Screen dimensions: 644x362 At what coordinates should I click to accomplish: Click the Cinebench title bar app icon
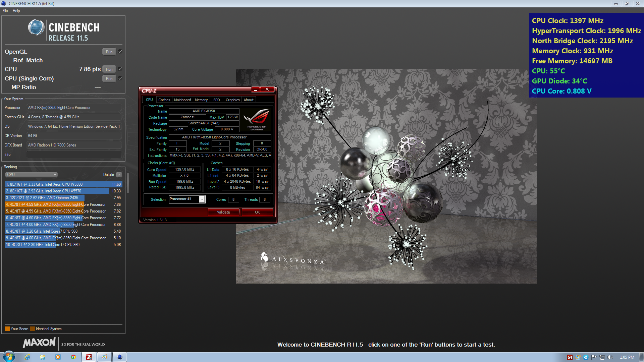[x=4, y=3]
